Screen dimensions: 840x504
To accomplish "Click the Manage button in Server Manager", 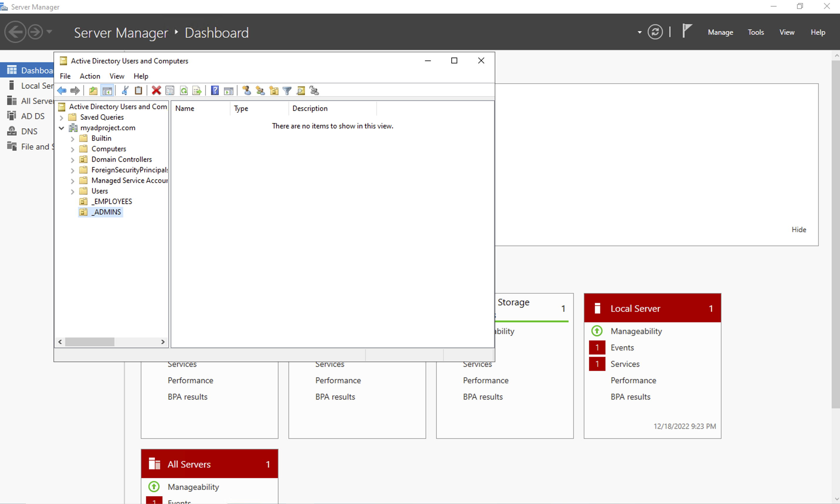I will [x=720, y=33].
